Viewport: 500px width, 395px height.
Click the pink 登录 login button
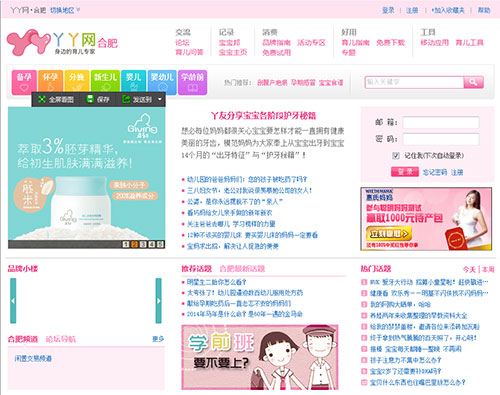tap(405, 172)
